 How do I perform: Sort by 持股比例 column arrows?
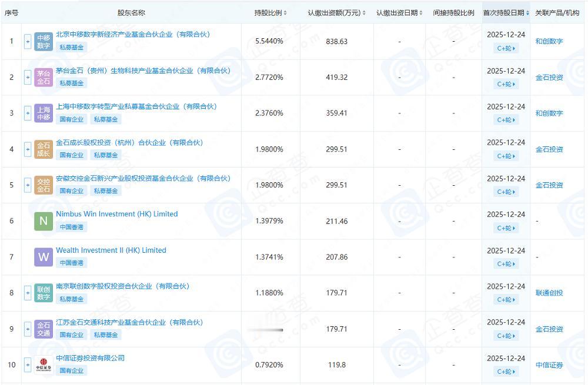click(285, 13)
